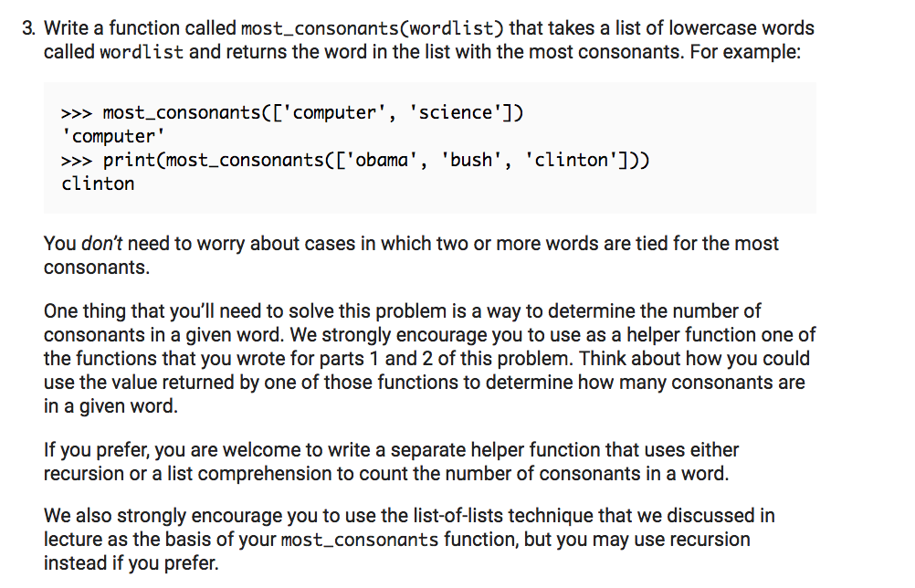The height and width of the screenshot is (588, 915).
Task: Click the 'obama' string in the code
Action: tap(382, 160)
